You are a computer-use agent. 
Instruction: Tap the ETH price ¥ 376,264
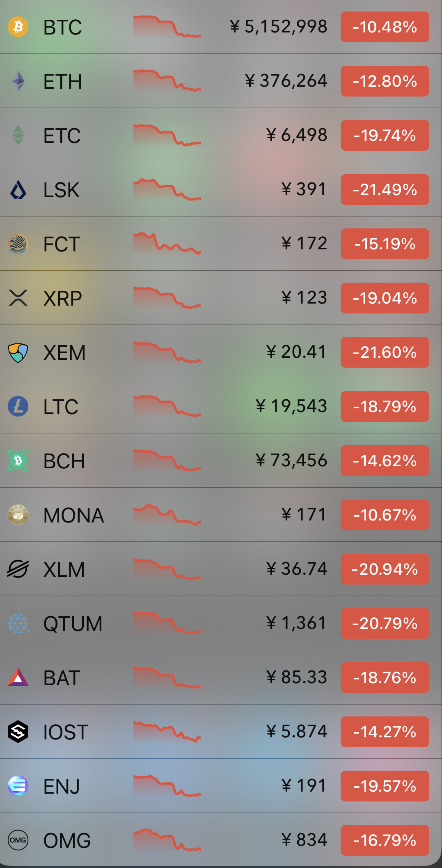point(286,81)
